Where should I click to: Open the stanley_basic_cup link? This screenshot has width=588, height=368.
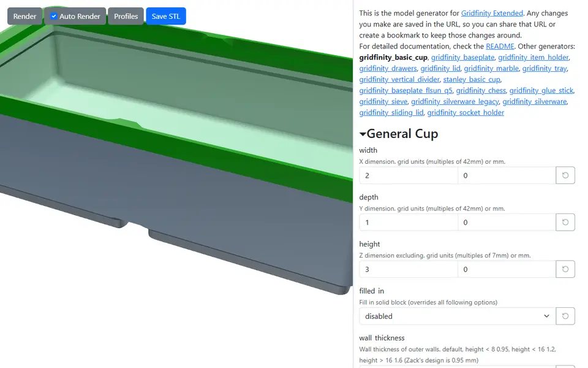[472, 80]
